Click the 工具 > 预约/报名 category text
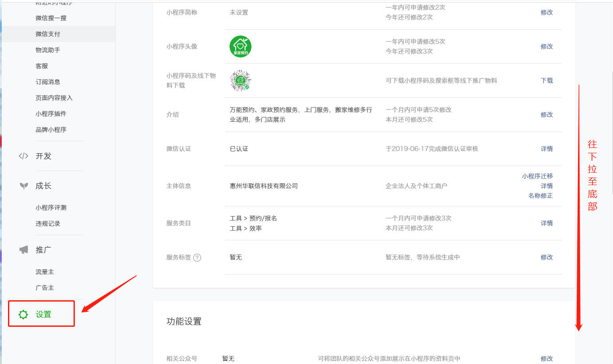The image size is (613, 364). [x=253, y=218]
